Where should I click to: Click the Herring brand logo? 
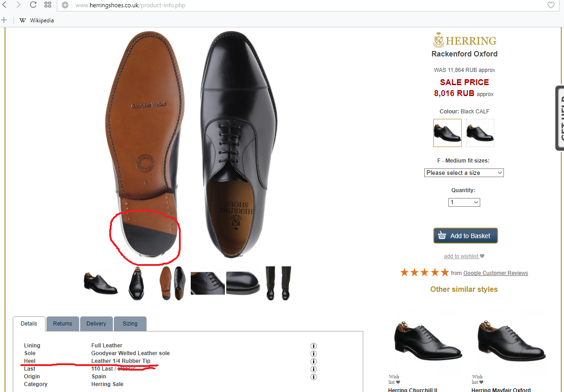pyautogui.click(x=464, y=40)
